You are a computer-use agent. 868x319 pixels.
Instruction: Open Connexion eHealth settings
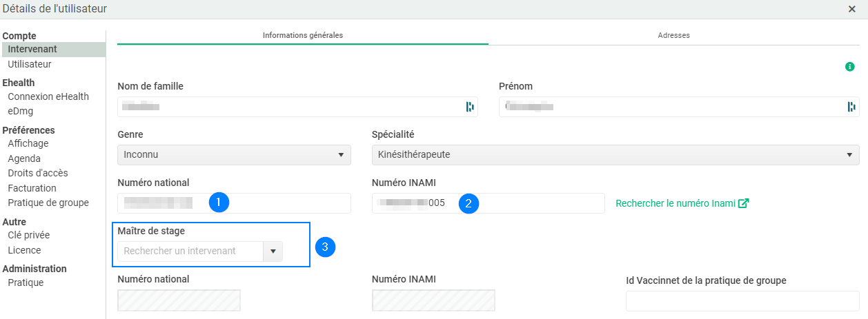[48, 96]
